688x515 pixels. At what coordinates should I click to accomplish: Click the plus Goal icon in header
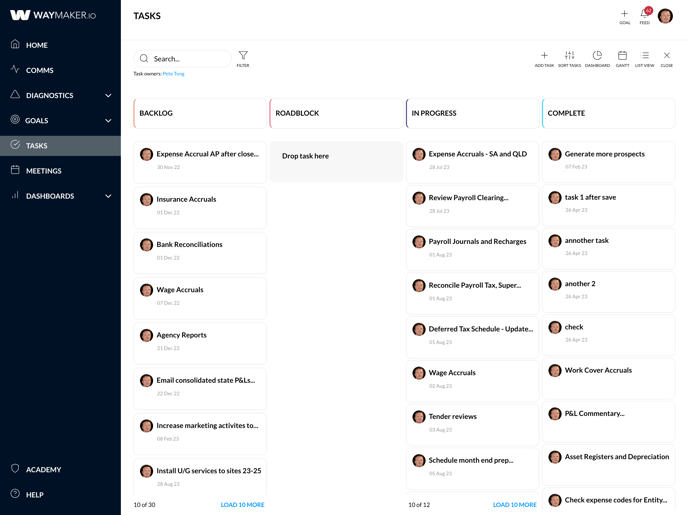tap(624, 16)
